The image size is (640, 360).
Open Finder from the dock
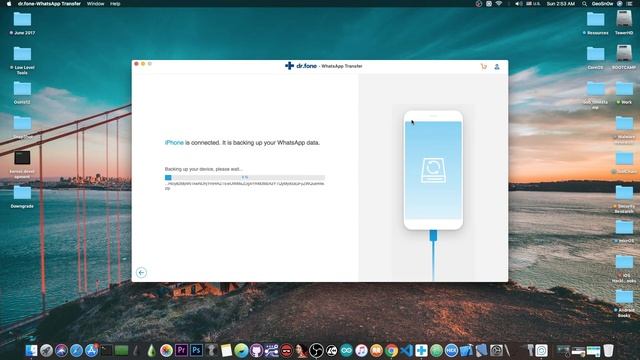[x=31, y=350]
